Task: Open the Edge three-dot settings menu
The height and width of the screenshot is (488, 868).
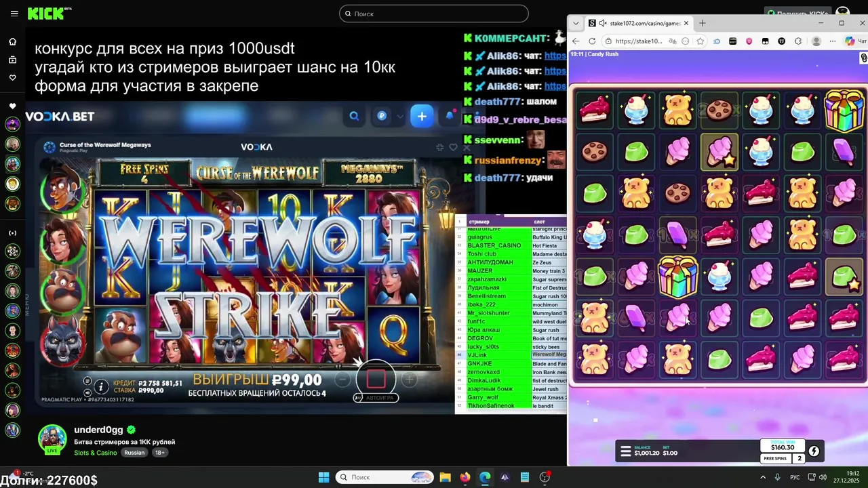Action: point(833,41)
